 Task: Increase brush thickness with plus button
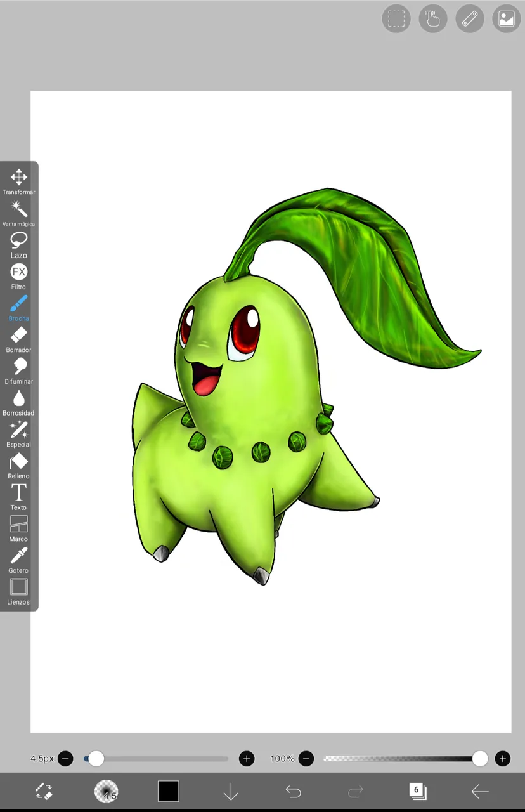pyautogui.click(x=247, y=758)
